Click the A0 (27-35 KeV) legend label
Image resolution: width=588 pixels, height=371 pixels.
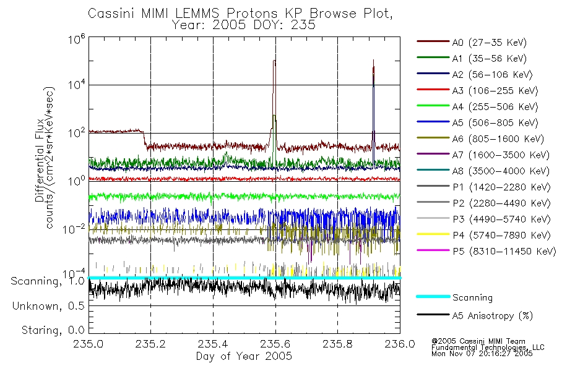[489, 42]
